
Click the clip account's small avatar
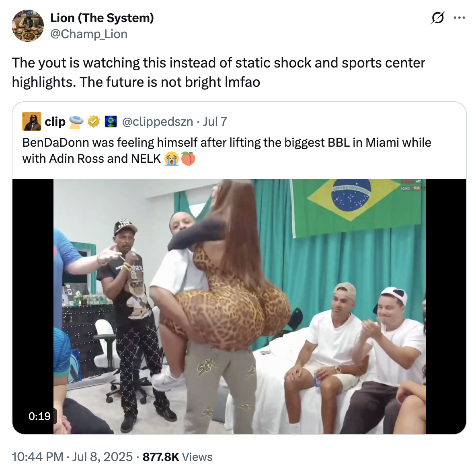point(32,121)
